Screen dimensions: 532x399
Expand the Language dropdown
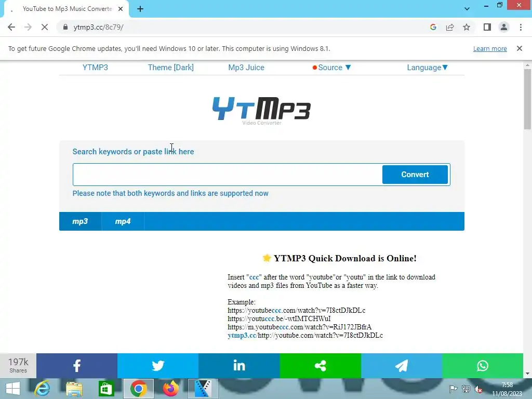pyautogui.click(x=428, y=68)
